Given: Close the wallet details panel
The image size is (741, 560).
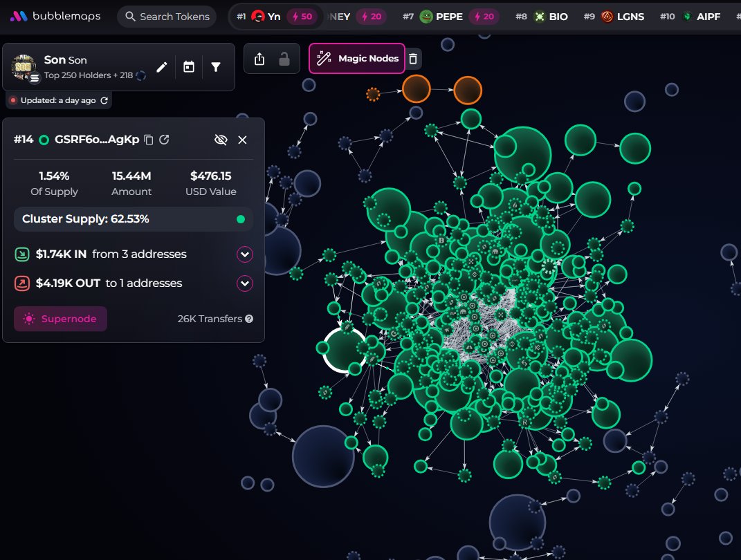Looking at the screenshot, I should click(x=242, y=140).
